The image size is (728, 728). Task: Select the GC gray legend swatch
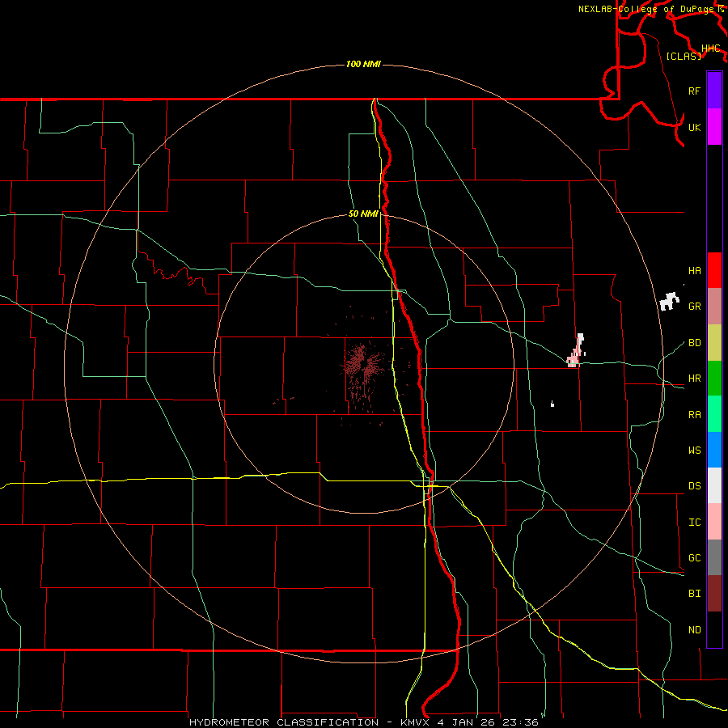click(714, 557)
